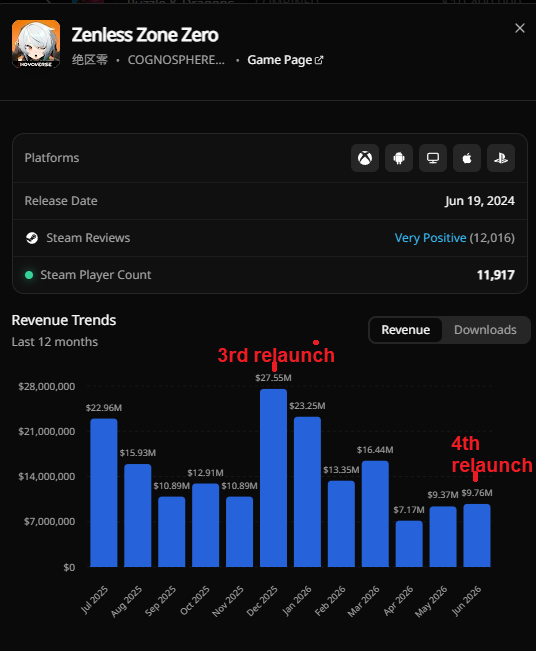Image resolution: width=536 pixels, height=651 pixels.
Task: Click the Apple platform icon
Action: 467,158
